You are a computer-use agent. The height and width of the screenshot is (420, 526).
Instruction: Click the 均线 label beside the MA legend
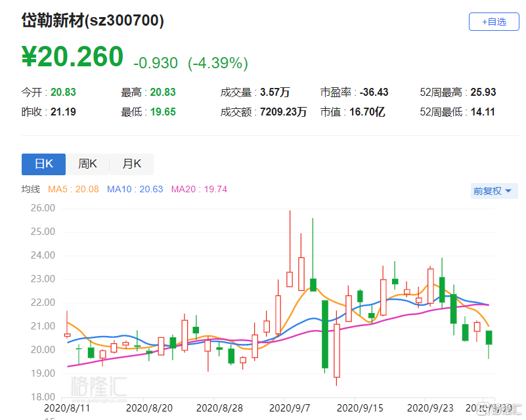tap(31, 190)
